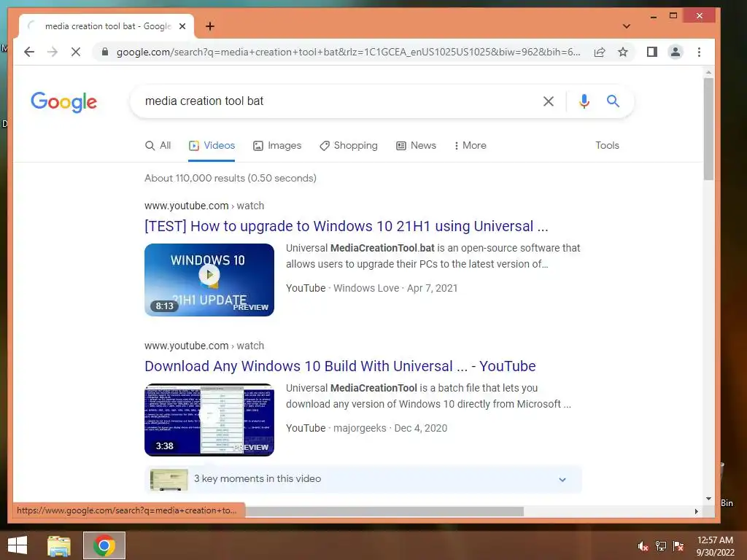Screen dimensions: 747x560
Task: Click the 'YouTube · majorgeeks · Dec 4, 2020' line
Action: pyautogui.click(x=366, y=428)
